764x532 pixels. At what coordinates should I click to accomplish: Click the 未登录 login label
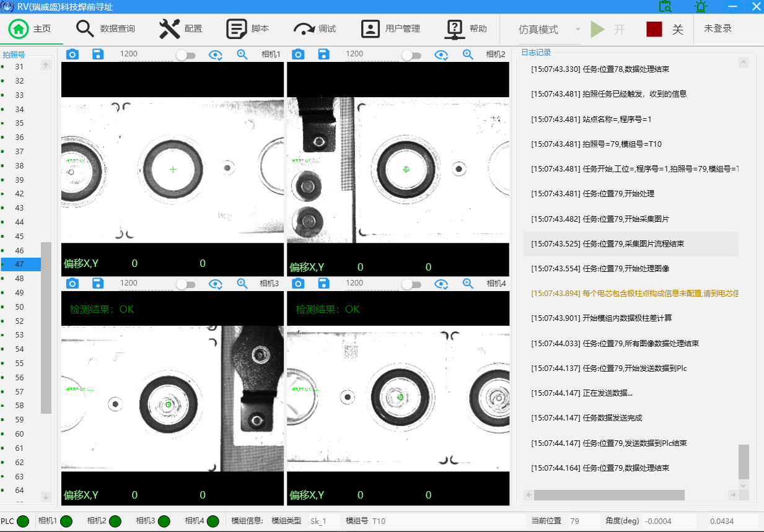click(x=718, y=28)
